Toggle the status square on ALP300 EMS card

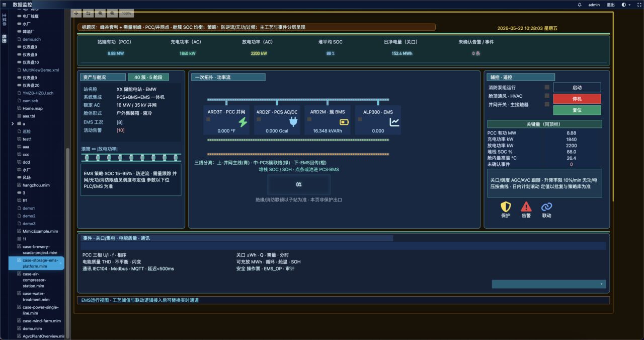[x=360, y=119]
